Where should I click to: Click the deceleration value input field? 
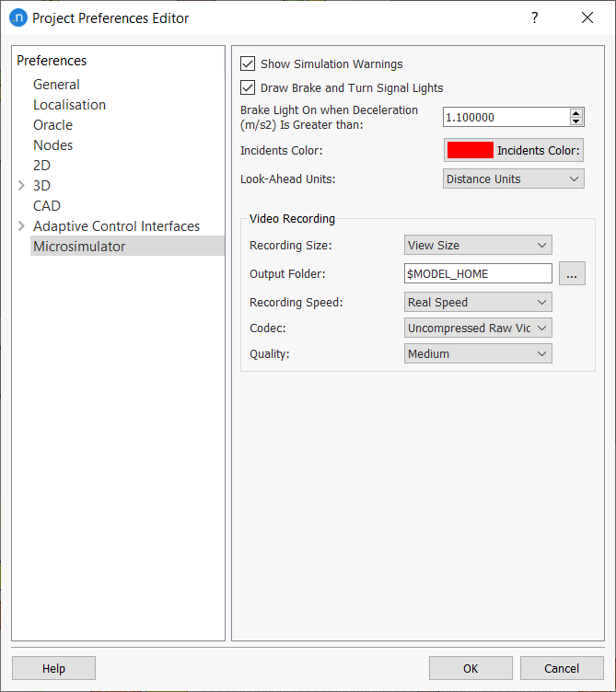(506, 118)
